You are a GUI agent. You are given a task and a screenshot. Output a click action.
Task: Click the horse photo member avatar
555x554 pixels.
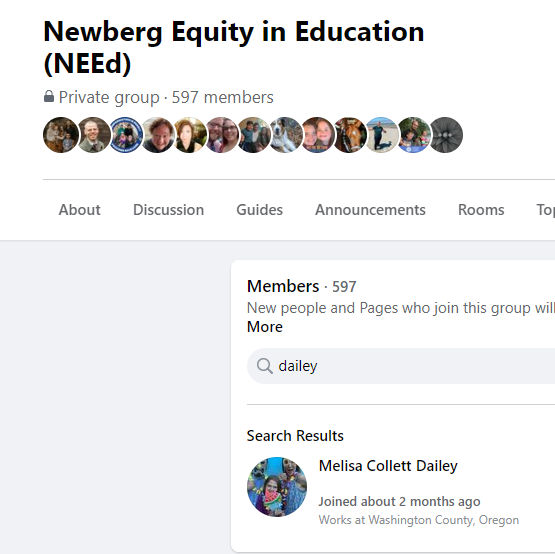pos(349,135)
